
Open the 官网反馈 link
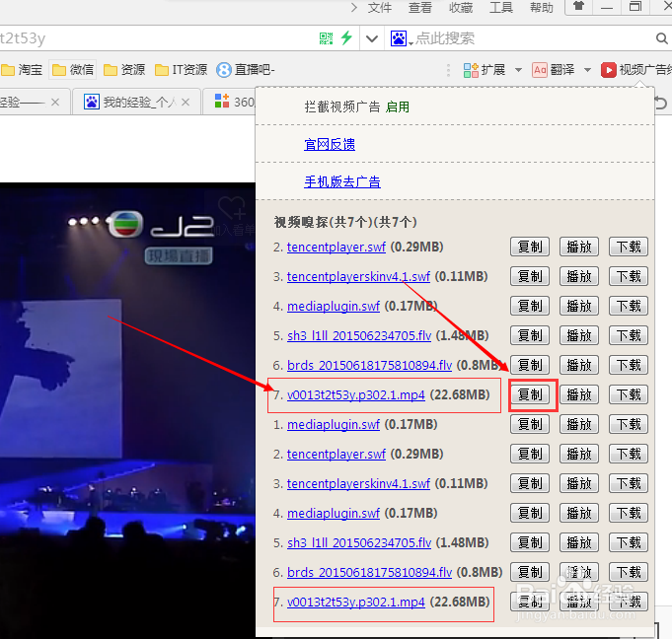(x=330, y=144)
